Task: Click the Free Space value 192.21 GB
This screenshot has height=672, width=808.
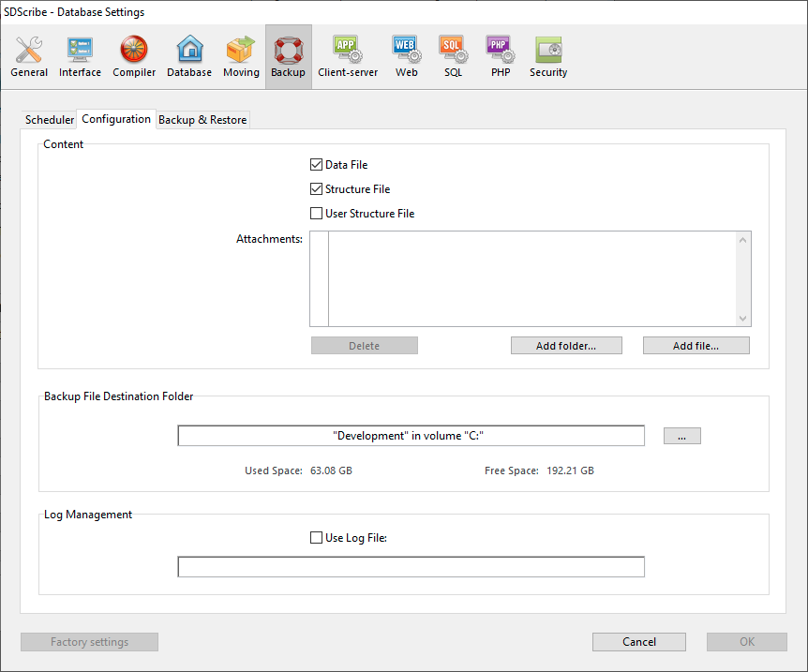Action: click(x=571, y=470)
